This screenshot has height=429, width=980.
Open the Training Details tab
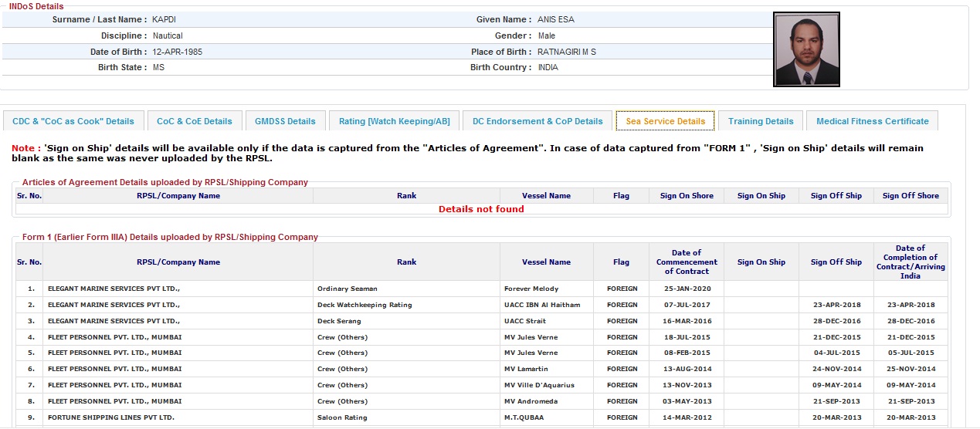tap(761, 121)
